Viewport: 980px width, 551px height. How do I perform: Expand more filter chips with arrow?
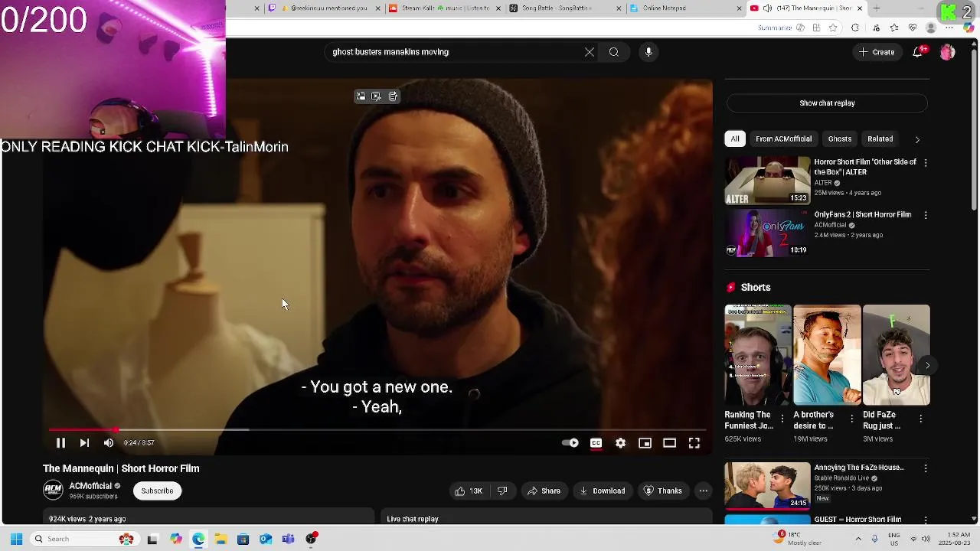[917, 139]
